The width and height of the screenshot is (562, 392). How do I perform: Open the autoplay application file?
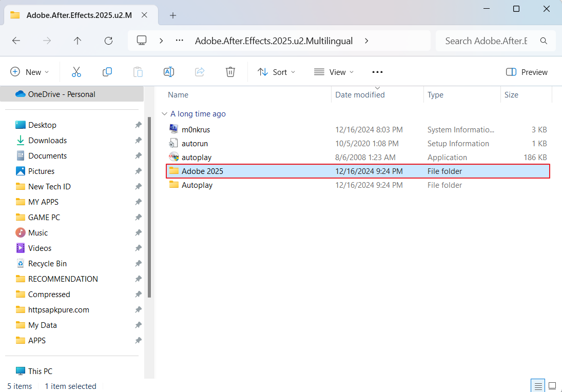pos(197,158)
